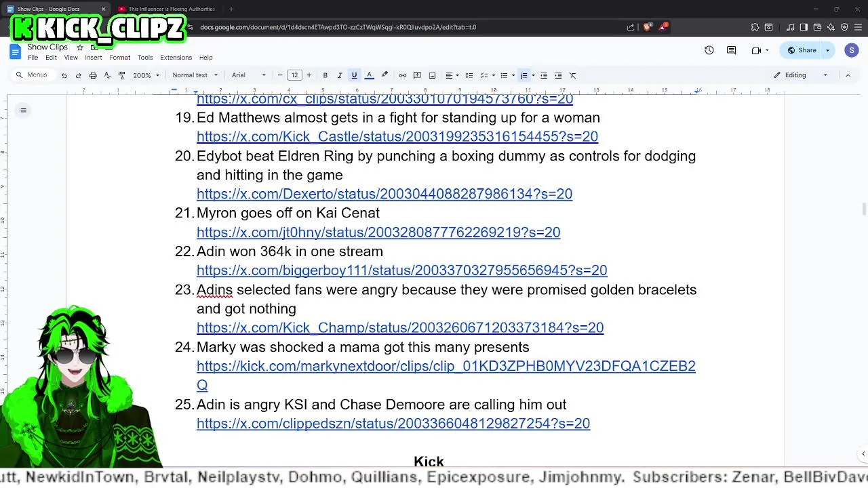Toggle the browser sidebar panel icon
The height and width of the screenshot is (488, 868).
coord(804,27)
